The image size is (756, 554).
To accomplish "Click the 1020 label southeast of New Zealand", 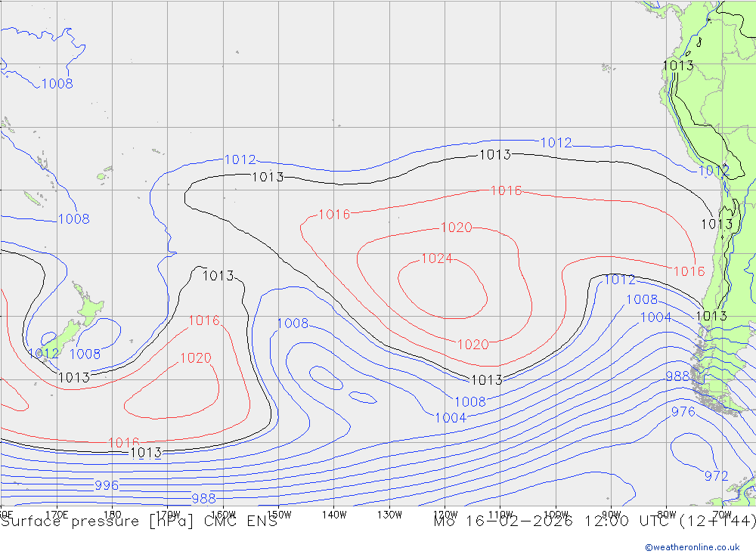I will [195, 358].
